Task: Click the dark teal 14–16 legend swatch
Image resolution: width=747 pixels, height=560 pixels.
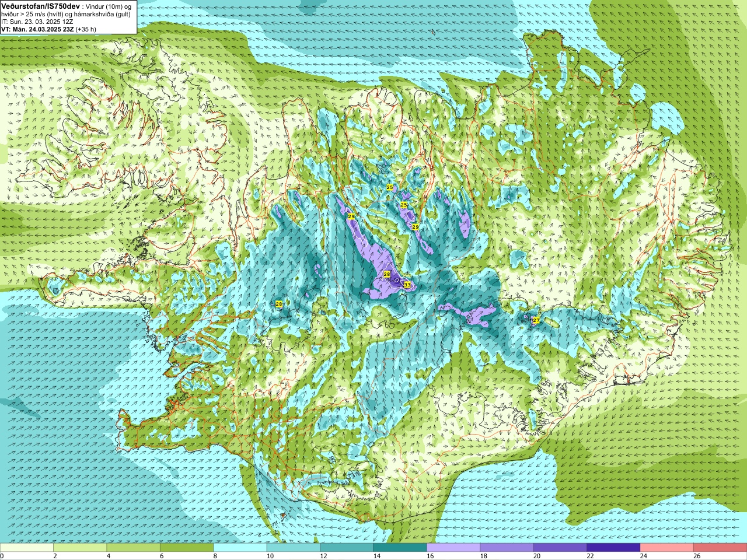Action: [x=400, y=547]
